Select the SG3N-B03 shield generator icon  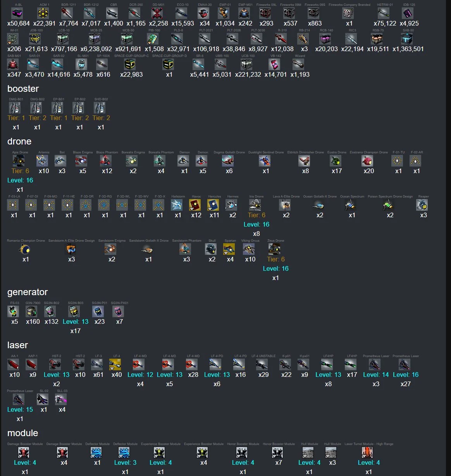click(x=74, y=311)
